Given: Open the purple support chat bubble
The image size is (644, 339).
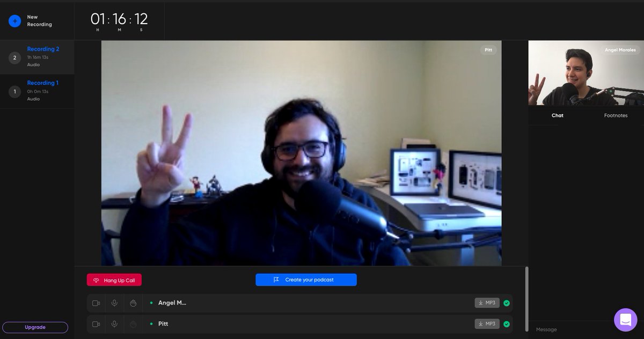Looking at the screenshot, I should tap(625, 320).
